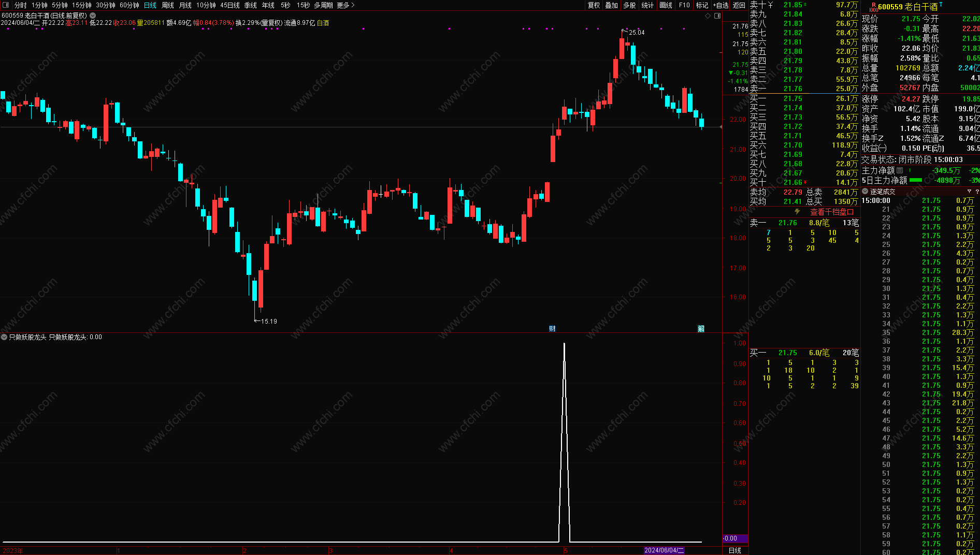Open F10 company information
Screen dimensions: 980x555
pyautogui.click(x=685, y=5)
